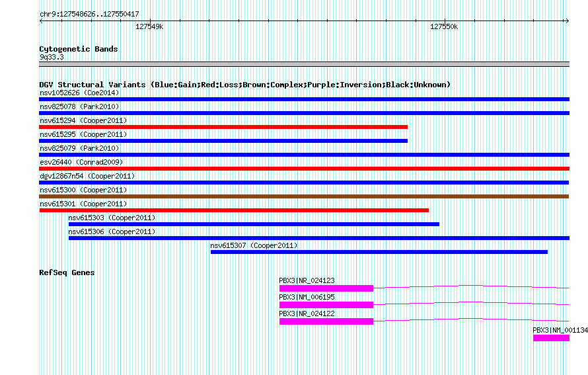Click the blue nsv615295 (Cooper2011) gain bar
588x375 pixels.
tap(223, 141)
